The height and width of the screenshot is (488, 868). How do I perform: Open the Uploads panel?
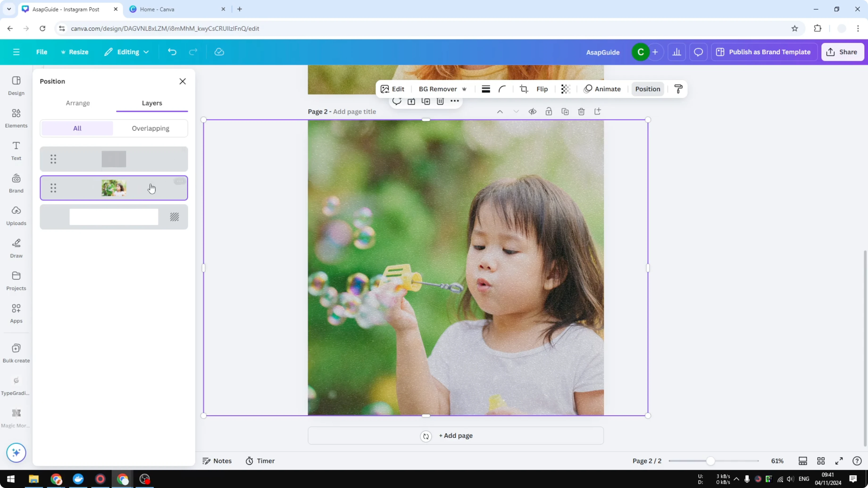(16, 215)
